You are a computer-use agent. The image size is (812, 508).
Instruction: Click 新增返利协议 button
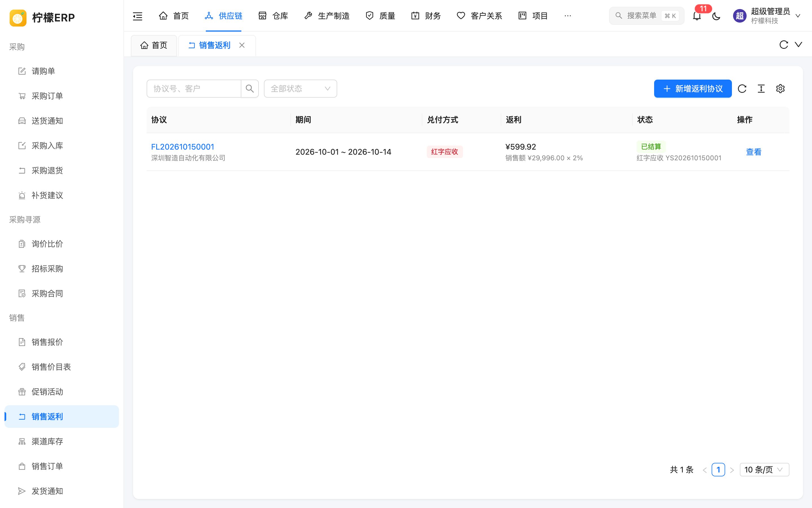pyautogui.click(x=693, y=89)
